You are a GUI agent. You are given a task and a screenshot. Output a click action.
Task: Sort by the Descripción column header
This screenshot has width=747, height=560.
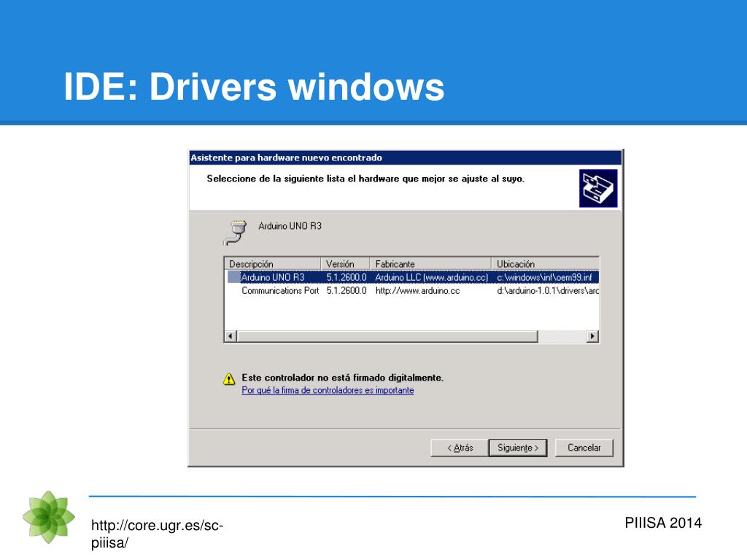pyautogui.click(x=273, y=264)
